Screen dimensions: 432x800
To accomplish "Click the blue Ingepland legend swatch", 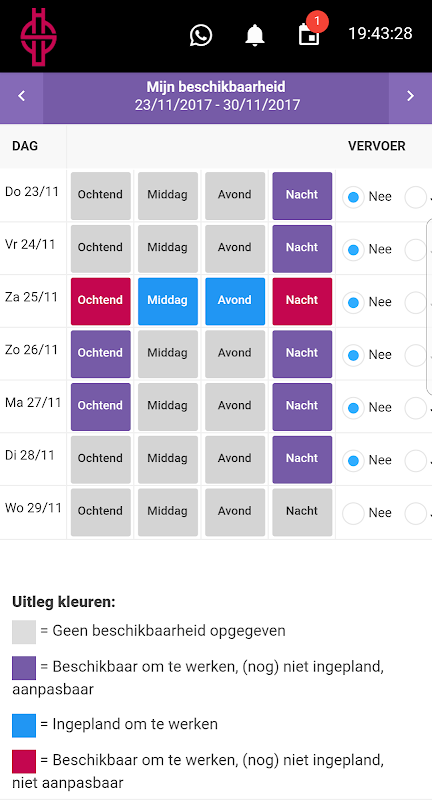I will (x=24, y=726).
